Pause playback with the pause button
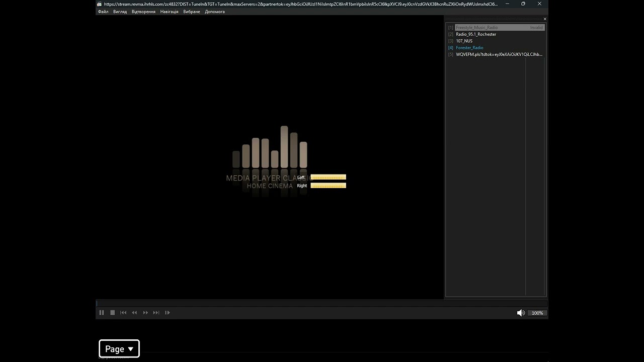Viewport: 644px width, 362px height. pyautogui.click(x=102, y=313)
